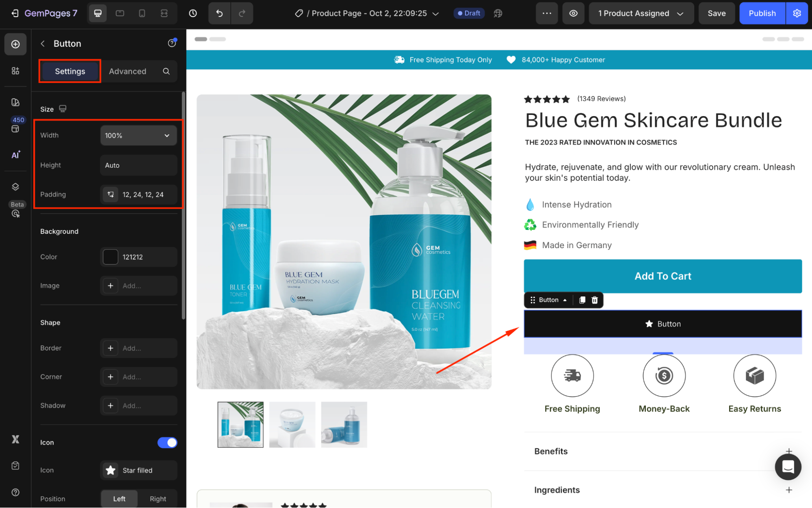The height and width of the screenshot is (508, 812).
Task: Click the Publish button
Action: [x=762, y=13]
